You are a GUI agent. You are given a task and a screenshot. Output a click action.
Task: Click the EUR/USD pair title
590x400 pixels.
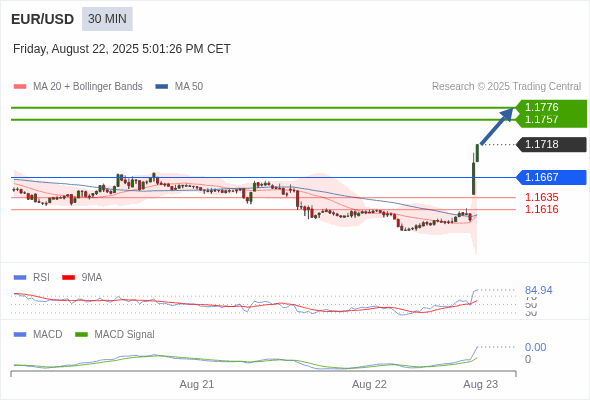pos(43,19)
